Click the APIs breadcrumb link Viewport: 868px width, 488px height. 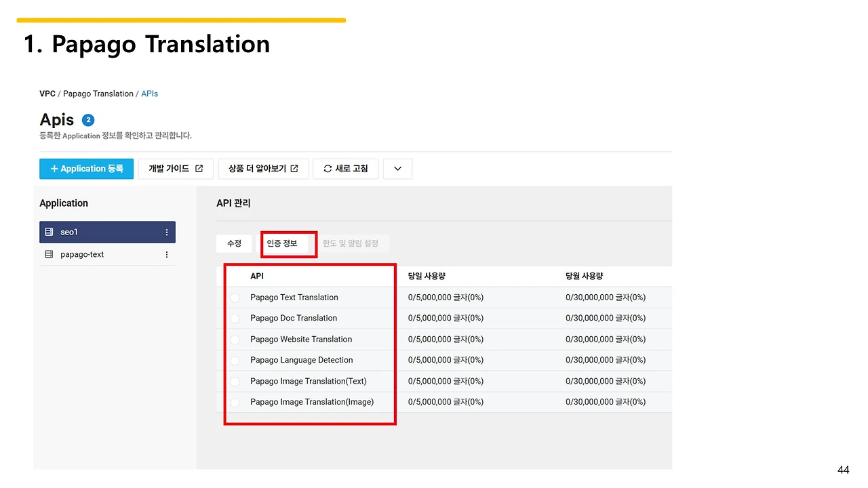click(150, 94)
